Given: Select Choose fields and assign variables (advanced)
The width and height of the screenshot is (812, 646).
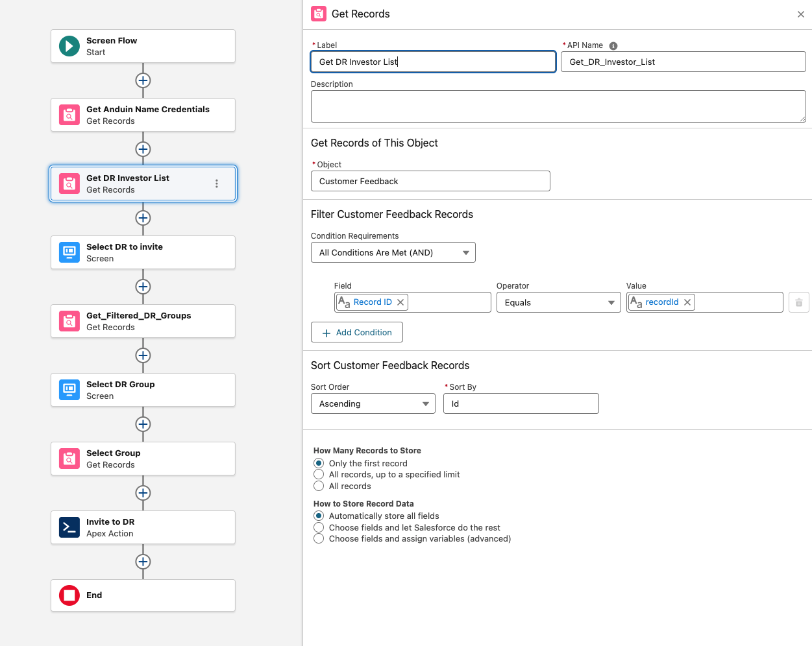Looking at the screenshot, I should [319, 539].
